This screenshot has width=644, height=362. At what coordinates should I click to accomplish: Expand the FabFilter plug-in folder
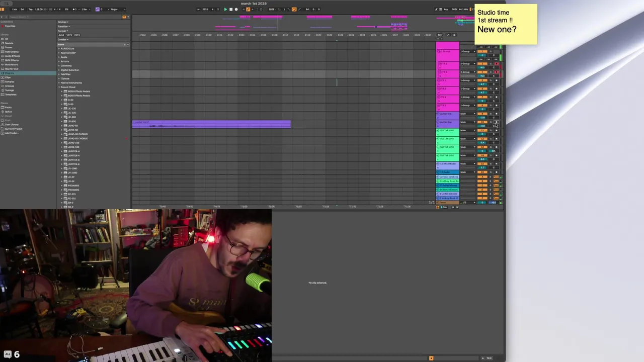[x=59, y=74]
